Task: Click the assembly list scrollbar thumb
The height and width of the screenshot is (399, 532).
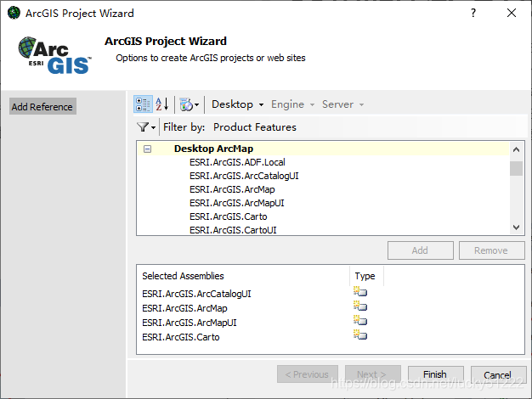Action: [517, 168]
